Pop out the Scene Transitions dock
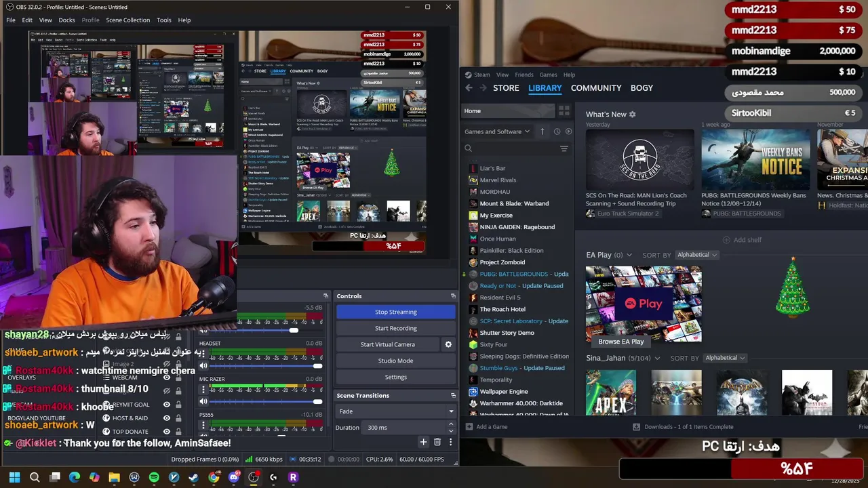The width and height of the screenshot is (868, 488). coord(453,395)
